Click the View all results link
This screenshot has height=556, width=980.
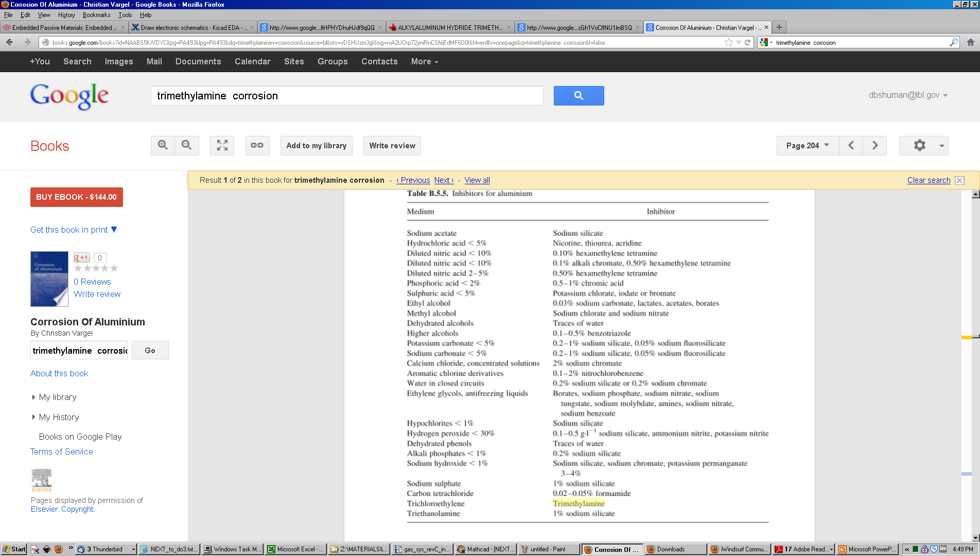(477, 180)
